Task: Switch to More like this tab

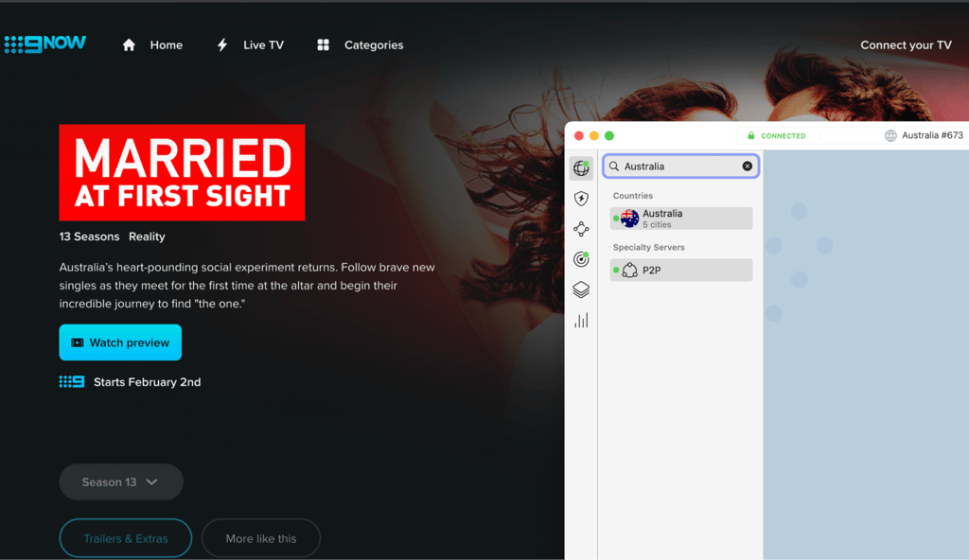Action: click(x=261, y=538)
